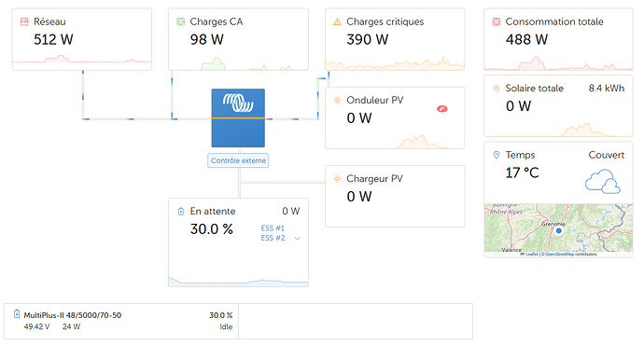The width and height of the screenshot is (644, 345).
Task: Click the blue Victron inverter tile
Action: (238, 118)
